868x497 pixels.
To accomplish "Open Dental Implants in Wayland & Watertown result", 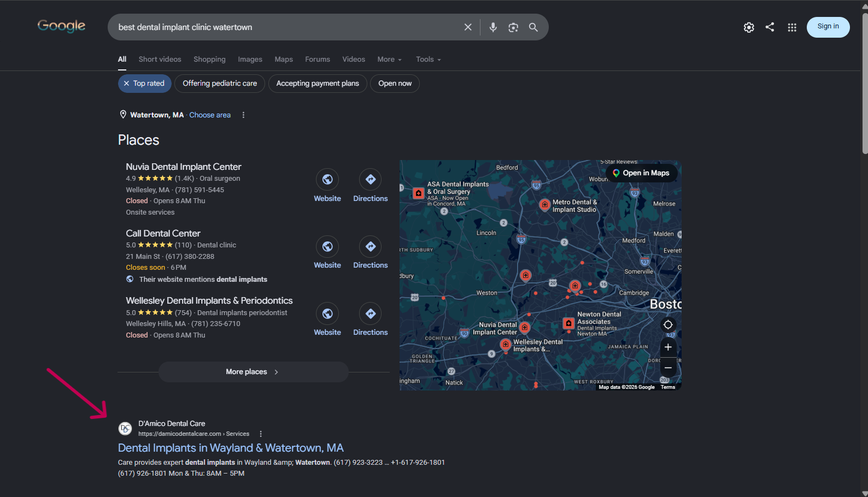I will (x=231, y=448).
